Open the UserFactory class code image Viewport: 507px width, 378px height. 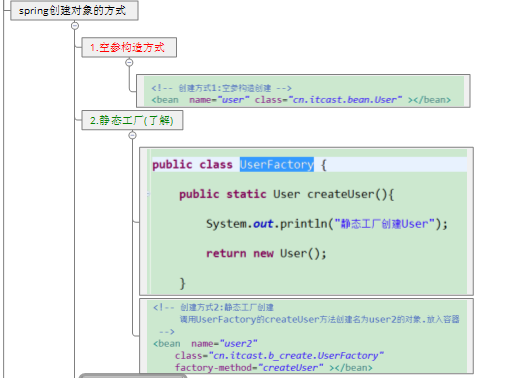point(306,221)
